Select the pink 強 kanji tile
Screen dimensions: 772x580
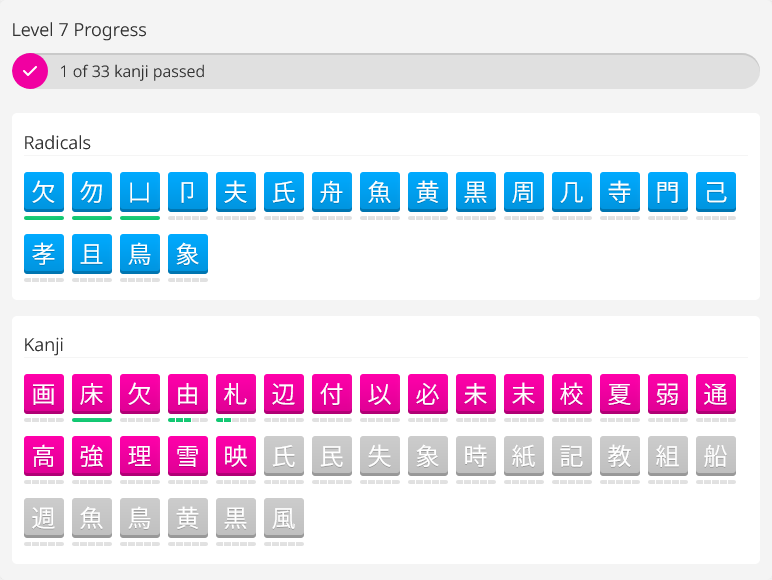[92, 456]
